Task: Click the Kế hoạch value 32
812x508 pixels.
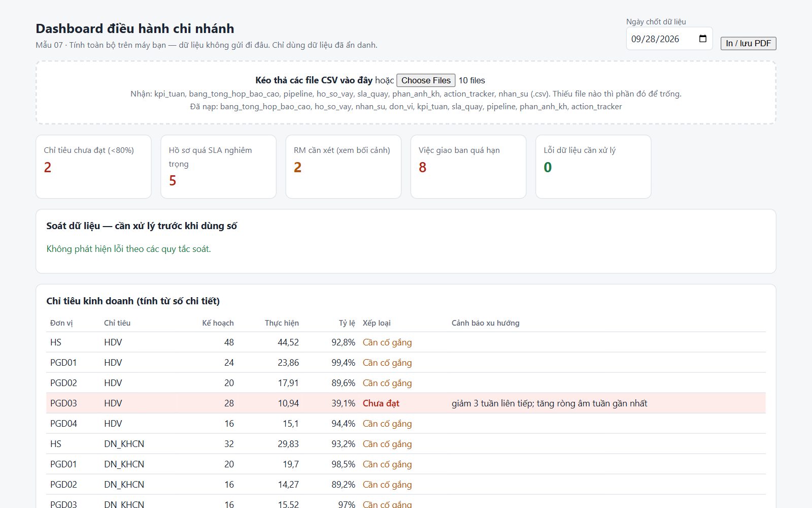Action: [229, 444]
